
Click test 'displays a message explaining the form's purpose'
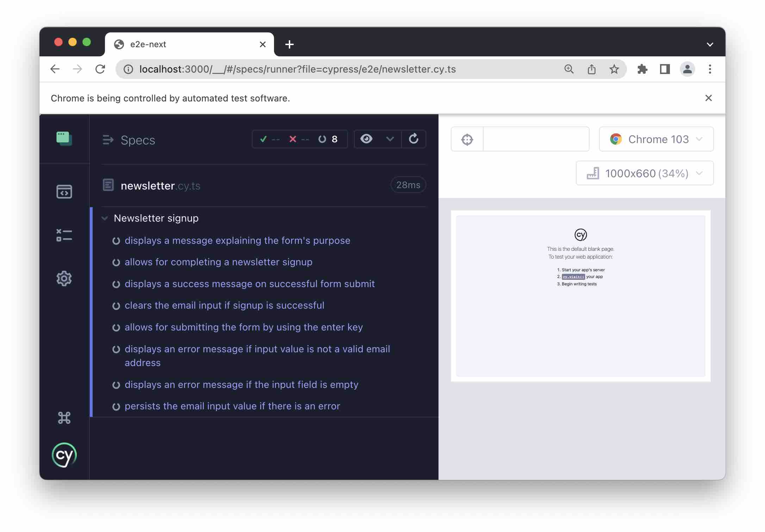pyautogui.click(x=237, y=240)
